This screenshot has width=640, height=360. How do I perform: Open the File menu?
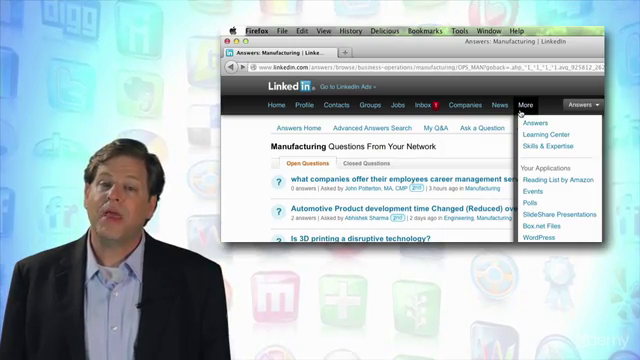click(x=282, y=31)
